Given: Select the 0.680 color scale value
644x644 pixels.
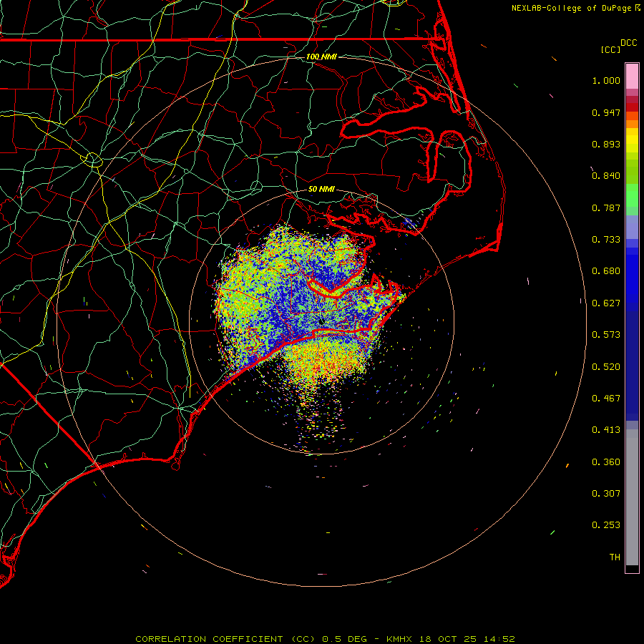Looking at the screenshot, I should pos(606,271).
